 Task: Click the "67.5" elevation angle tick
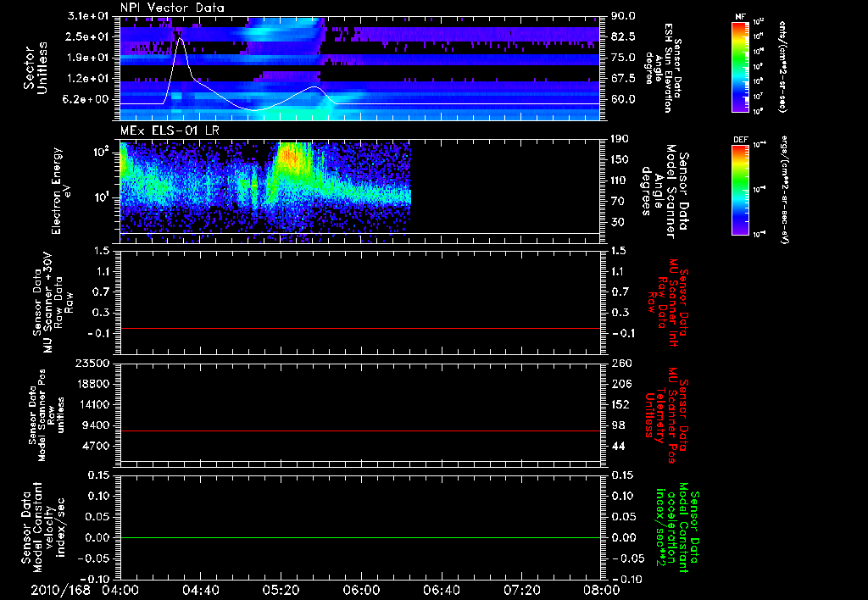coord(623,79)
